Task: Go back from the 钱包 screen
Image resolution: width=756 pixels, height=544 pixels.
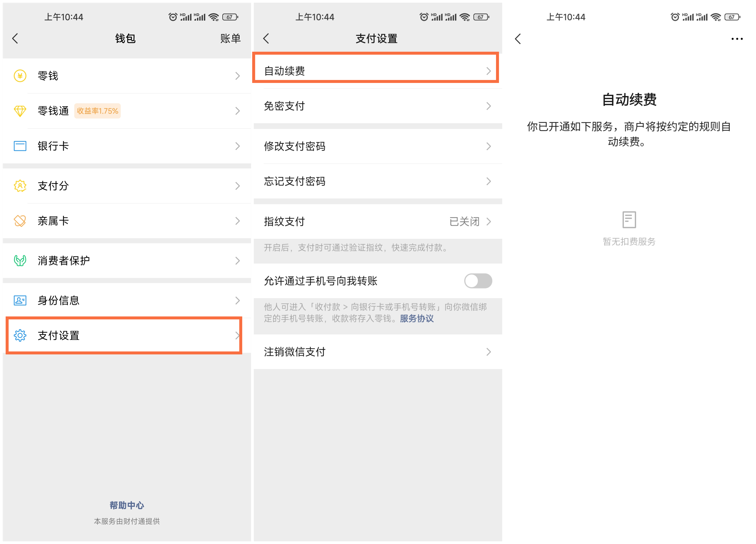Action: (x=15, y=38)
